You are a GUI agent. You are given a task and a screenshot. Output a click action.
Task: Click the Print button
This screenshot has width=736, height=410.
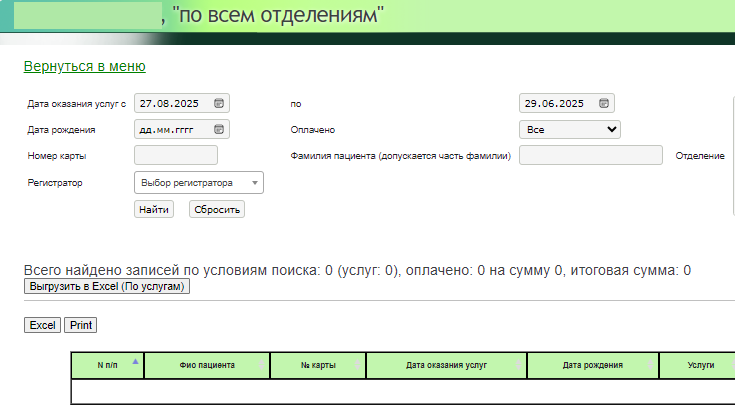(x=80, y=325)
